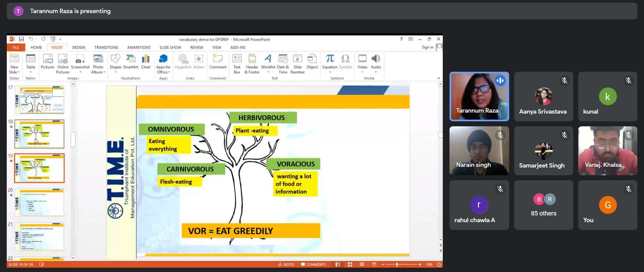This screenshot has height=272, width=644.
Task: Switch to the Design tab
Action: click(x=78, y=47)
